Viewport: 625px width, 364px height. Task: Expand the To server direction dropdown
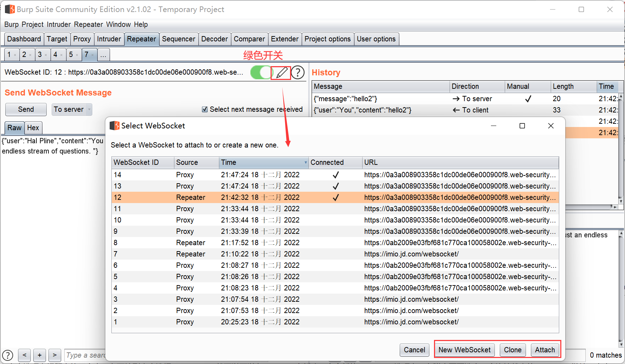[x=89, y=110]
